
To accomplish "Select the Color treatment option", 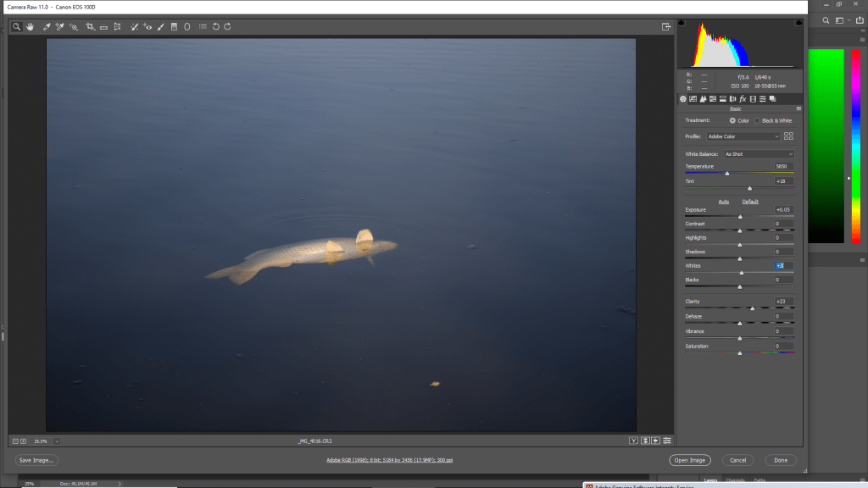I will pos(732,120).
